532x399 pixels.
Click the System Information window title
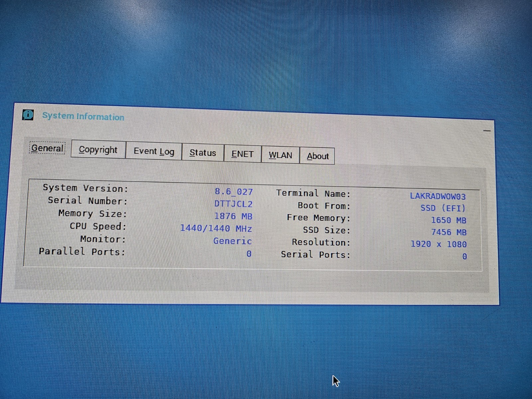[83, 116]
